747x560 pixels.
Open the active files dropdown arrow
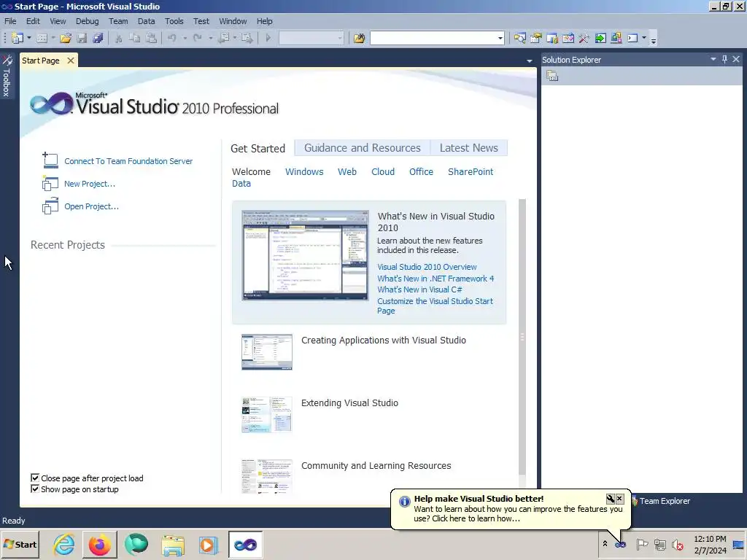[x=530, y=61]
